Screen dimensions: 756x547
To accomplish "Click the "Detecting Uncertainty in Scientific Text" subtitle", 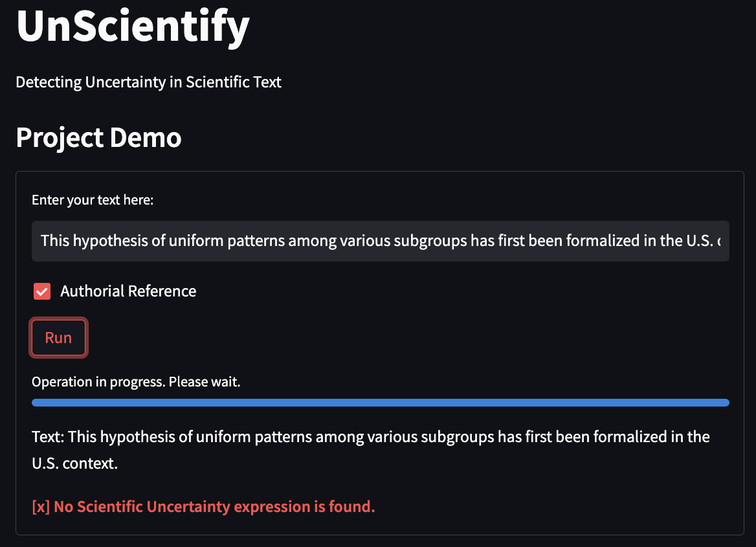I will pos(148,82).
